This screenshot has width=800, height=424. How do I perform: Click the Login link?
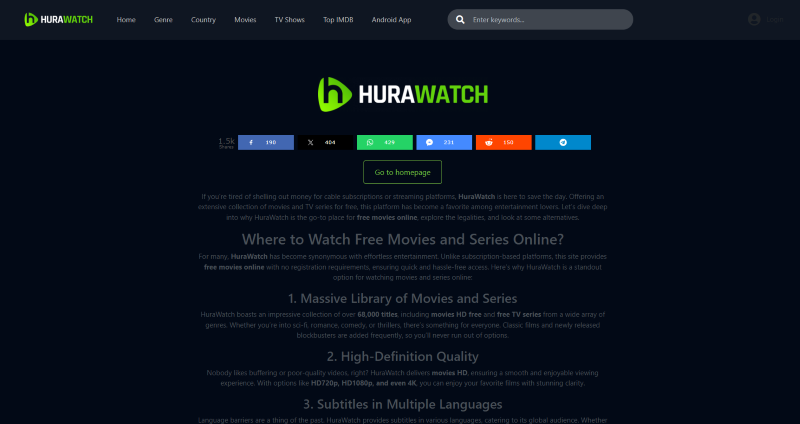click(774, 19)
